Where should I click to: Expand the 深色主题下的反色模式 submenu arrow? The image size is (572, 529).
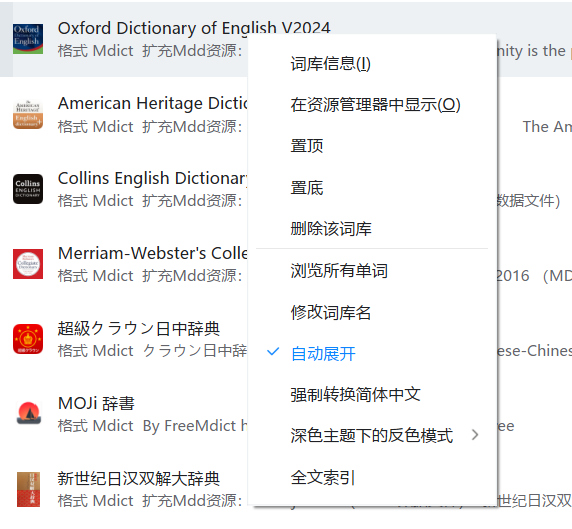tap(475, 435)
